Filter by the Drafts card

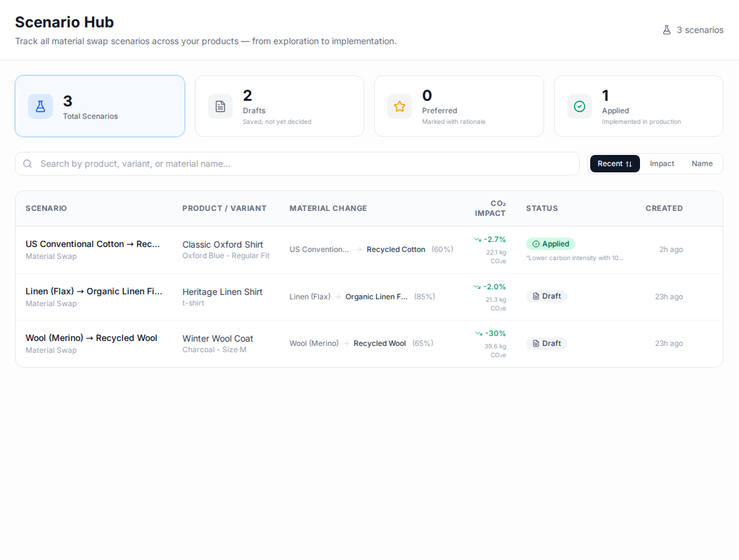[280, 106]
